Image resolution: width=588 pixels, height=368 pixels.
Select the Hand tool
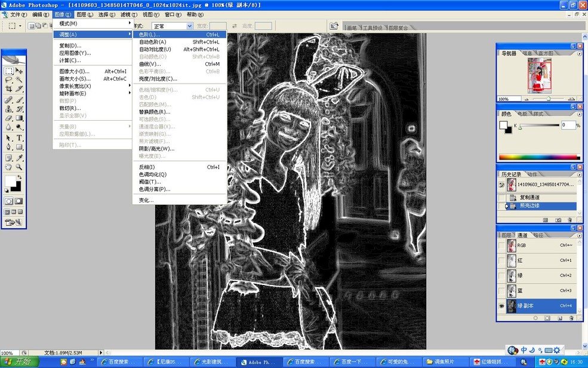pyautogui.click(x=9, y=167)
